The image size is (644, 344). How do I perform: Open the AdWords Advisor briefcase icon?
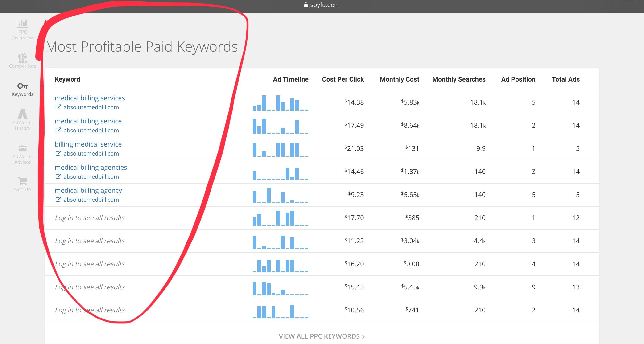(x=22, y=148)
